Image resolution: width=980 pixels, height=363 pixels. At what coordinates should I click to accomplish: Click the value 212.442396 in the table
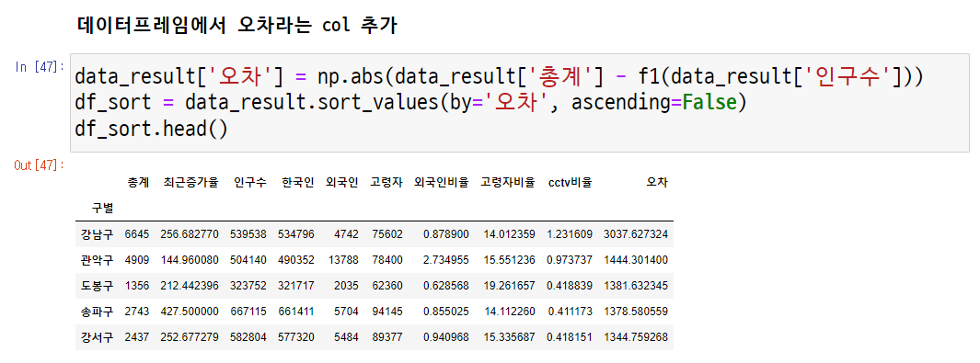pyautogui.click(x=190, y=285)
